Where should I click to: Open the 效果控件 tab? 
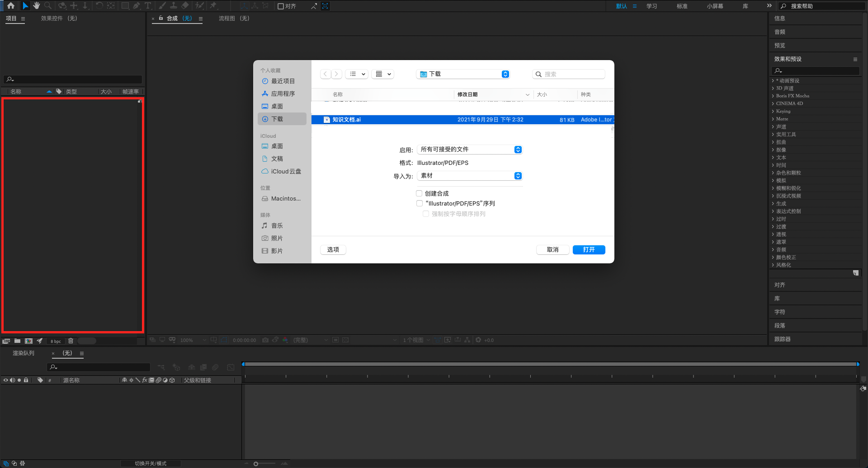click(59, 19)
